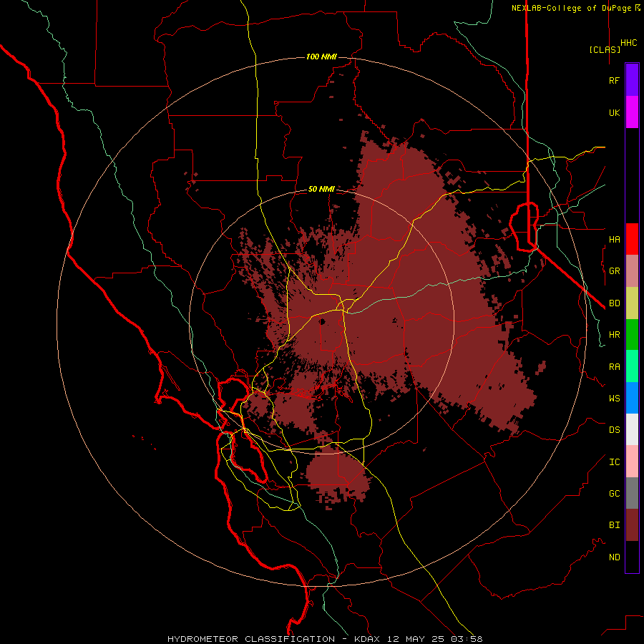Click the "HR" legend label
Screen dimensions: 644x644
tap(614, 335)
